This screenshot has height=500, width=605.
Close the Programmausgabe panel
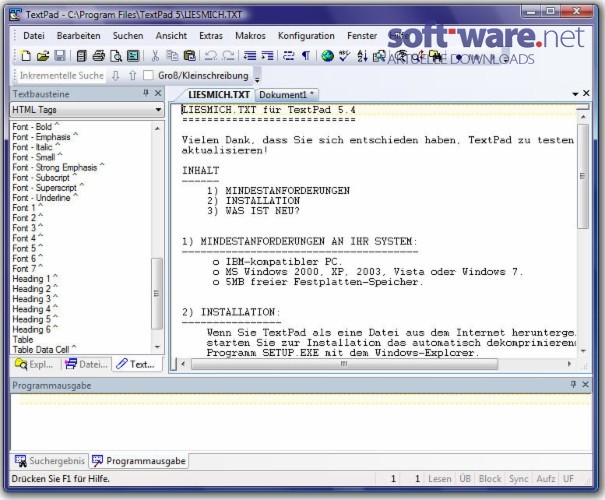coord(585,384)
